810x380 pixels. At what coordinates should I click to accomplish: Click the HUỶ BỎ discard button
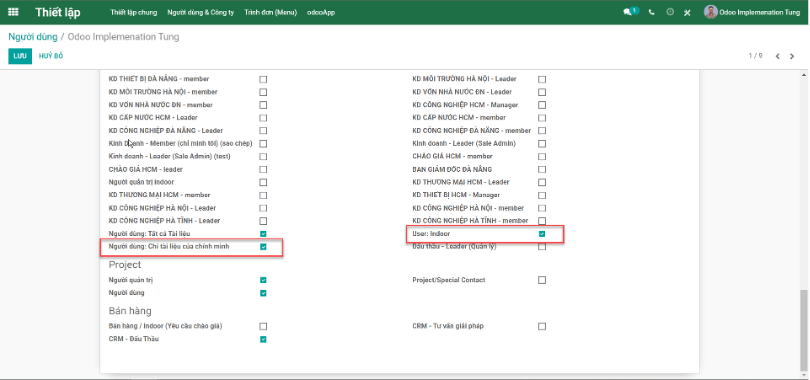coord(51,56)
